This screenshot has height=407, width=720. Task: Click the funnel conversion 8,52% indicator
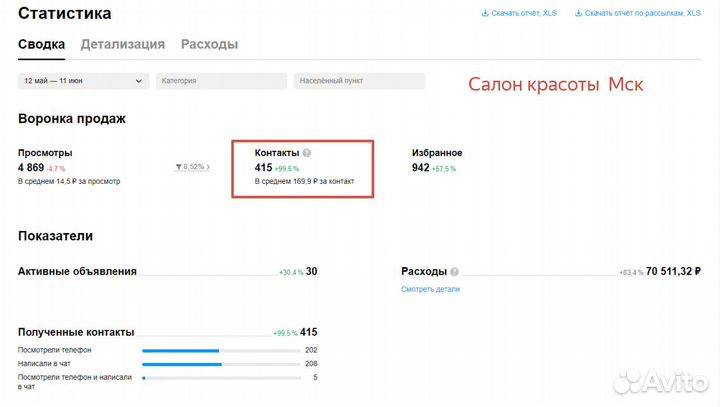pos(193,167)
